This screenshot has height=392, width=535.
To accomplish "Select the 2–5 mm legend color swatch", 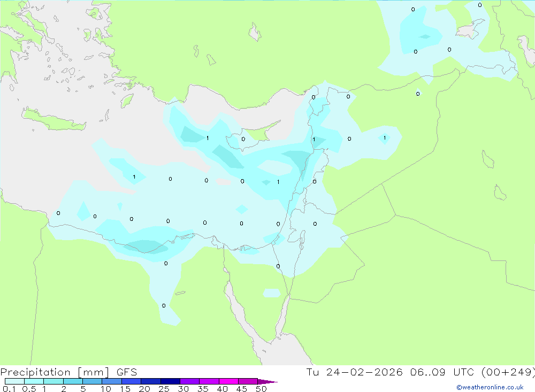I will click(73, 381).
